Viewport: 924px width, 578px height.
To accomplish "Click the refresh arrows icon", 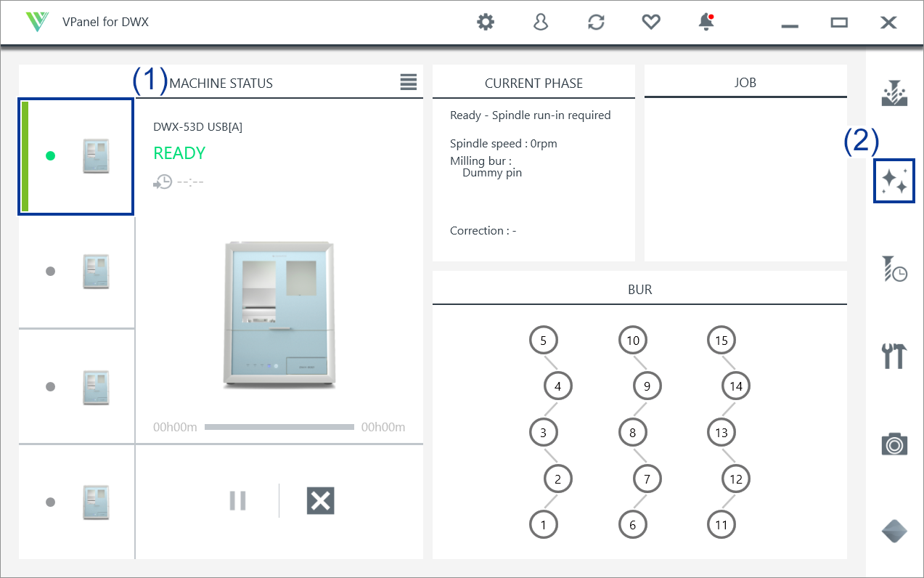I will click(x=596, y=23).
